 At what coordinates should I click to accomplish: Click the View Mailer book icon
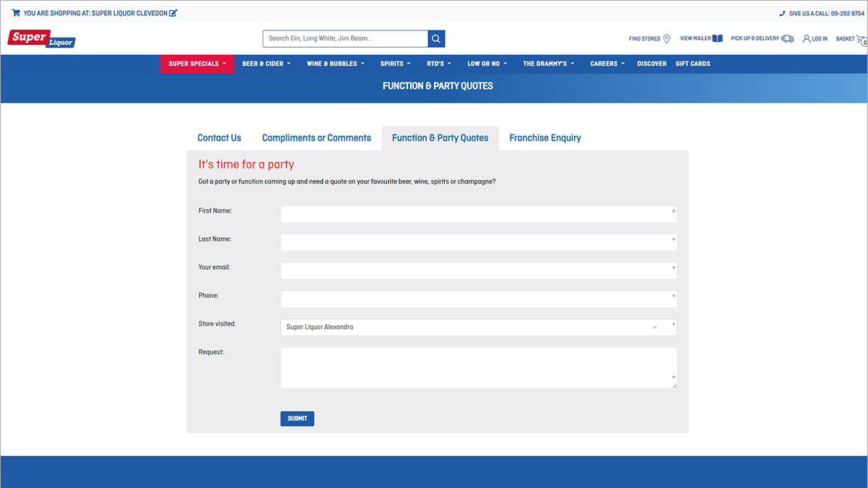point(718,38)
